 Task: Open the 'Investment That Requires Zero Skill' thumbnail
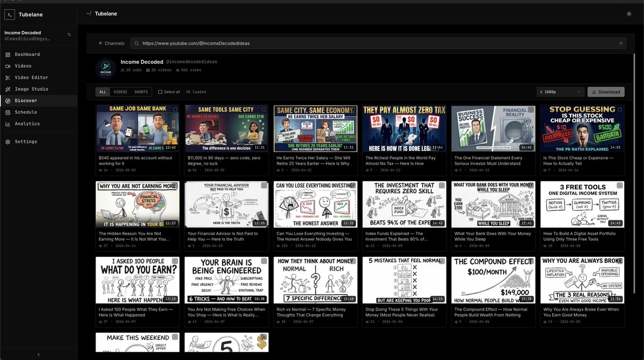[404, 204]
